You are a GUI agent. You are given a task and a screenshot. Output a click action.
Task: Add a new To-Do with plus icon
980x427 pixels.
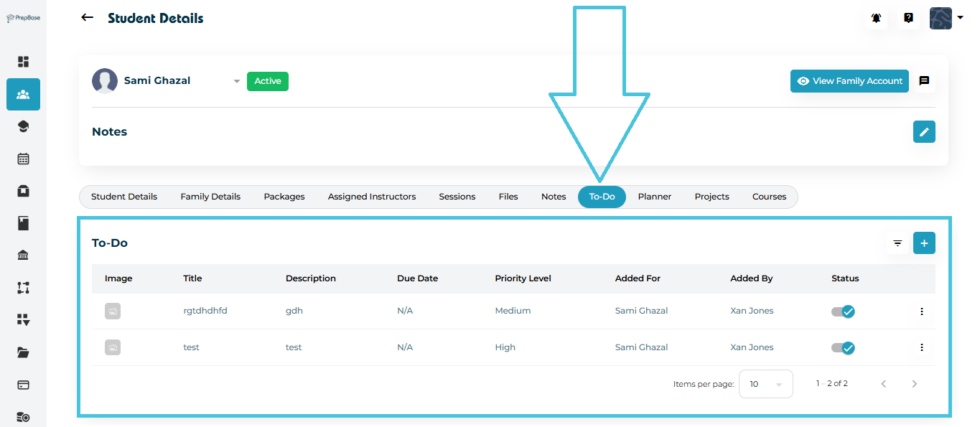pyautogui.click(x=924, y=243)
